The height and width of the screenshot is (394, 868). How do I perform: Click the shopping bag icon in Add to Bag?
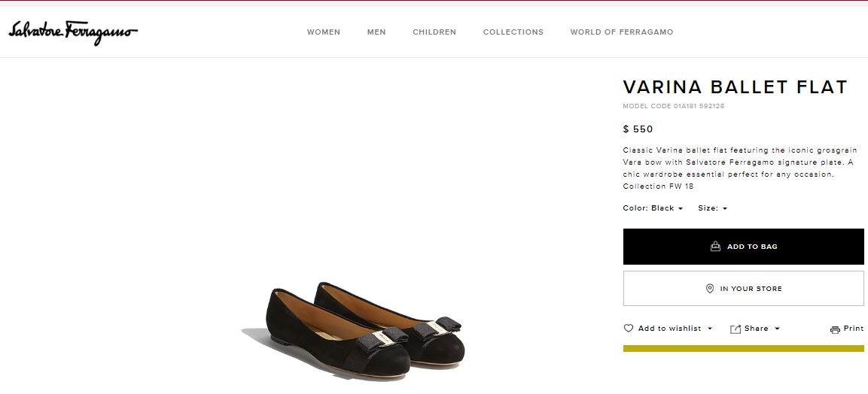click(715, 247)
